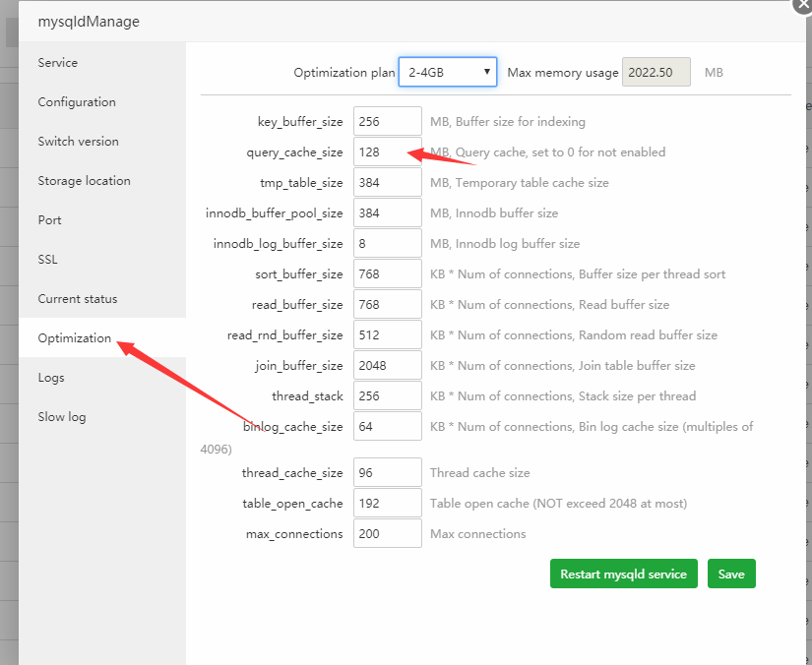Select the innodb_buffer_pool_size field
This screenshot has width=812, height=665.
click(x=387, y=213)
